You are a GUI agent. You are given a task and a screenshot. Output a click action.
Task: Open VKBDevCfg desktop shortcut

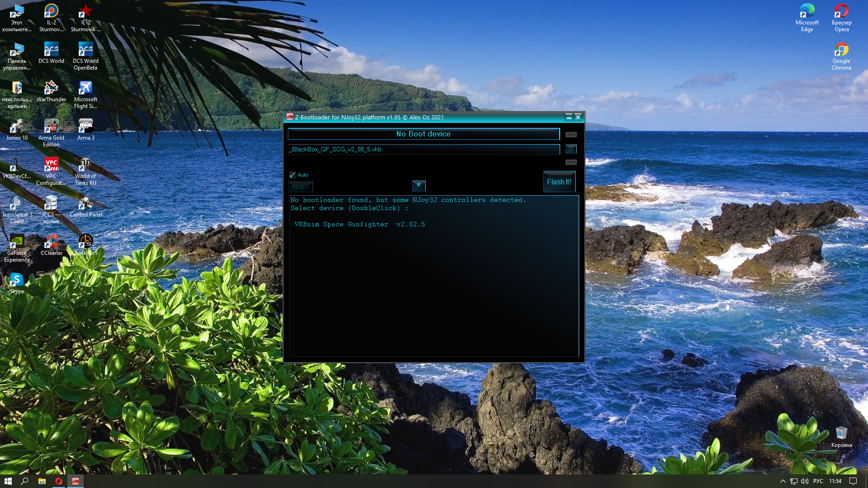[x=17, y=168]
